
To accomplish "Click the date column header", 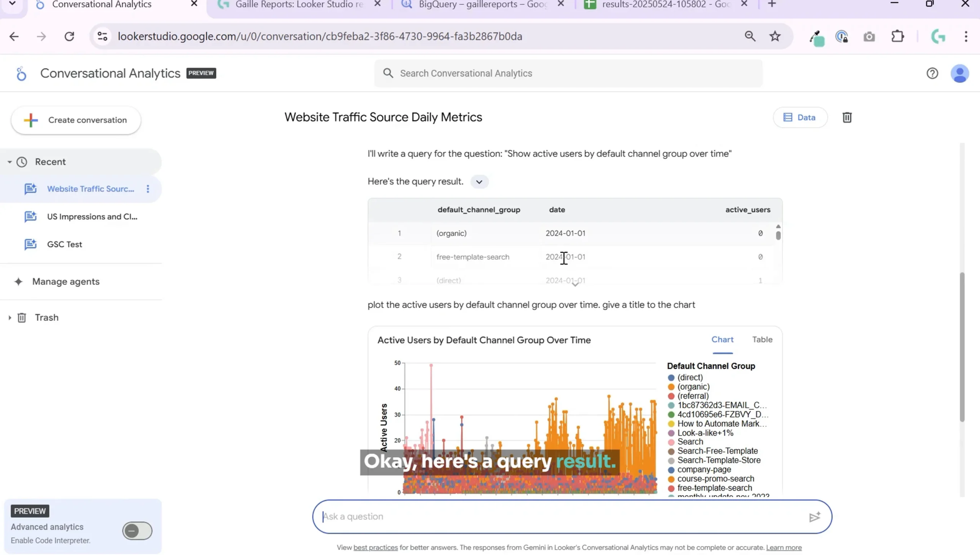I will tap(557, 210).
